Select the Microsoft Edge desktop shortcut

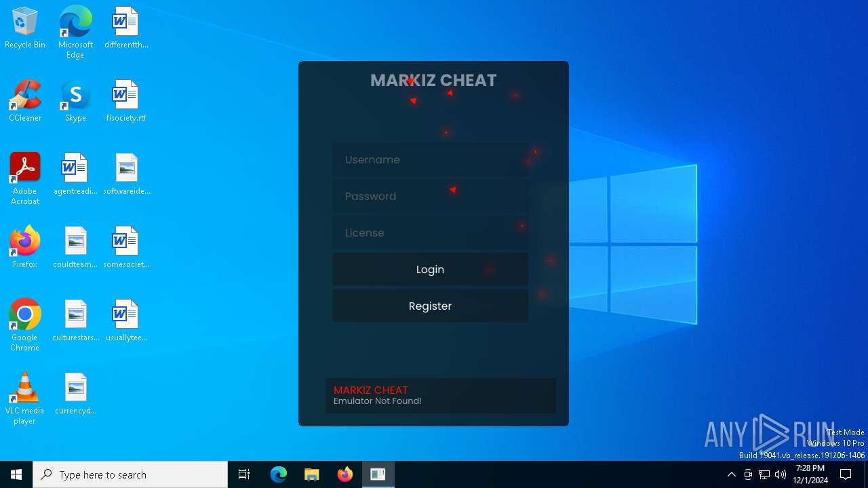pos(75,32)
